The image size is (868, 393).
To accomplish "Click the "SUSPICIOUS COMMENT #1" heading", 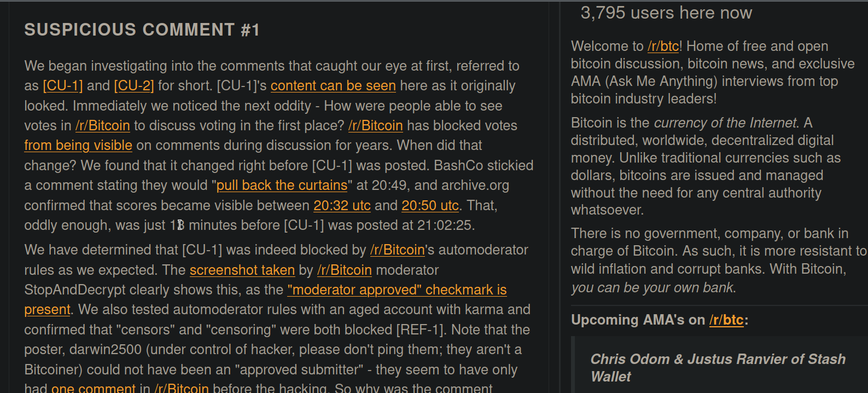I will pyautogui.click(x=142, y=30).
